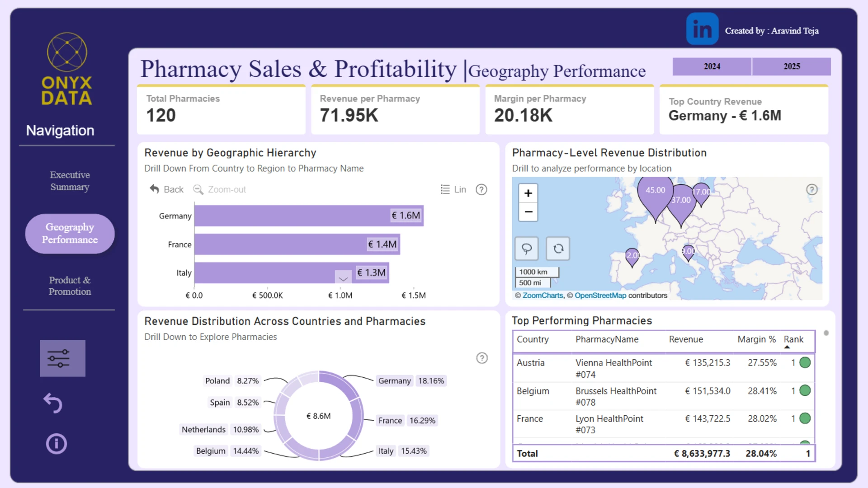
Task: Sort table by Margin % column header
Action: 756,339
